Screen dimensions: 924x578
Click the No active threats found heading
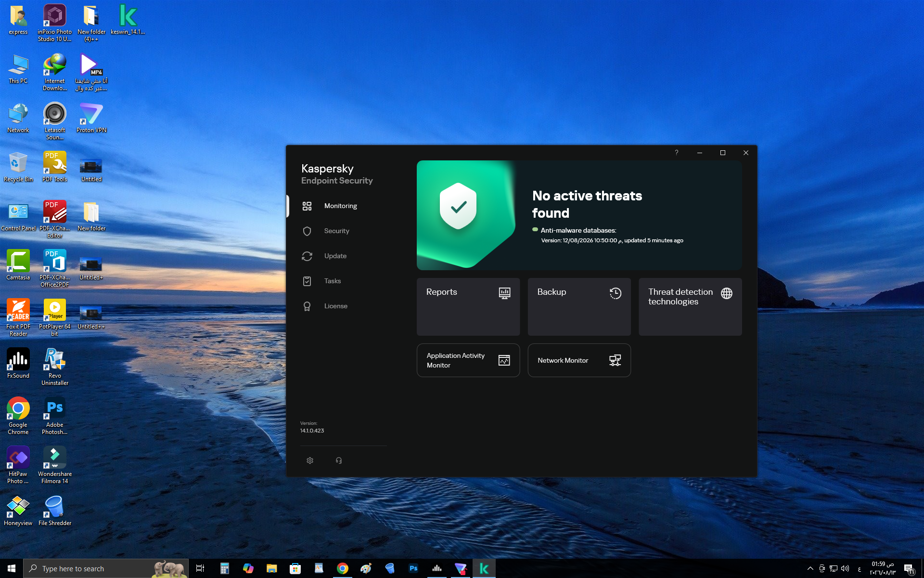click(587, 204)
